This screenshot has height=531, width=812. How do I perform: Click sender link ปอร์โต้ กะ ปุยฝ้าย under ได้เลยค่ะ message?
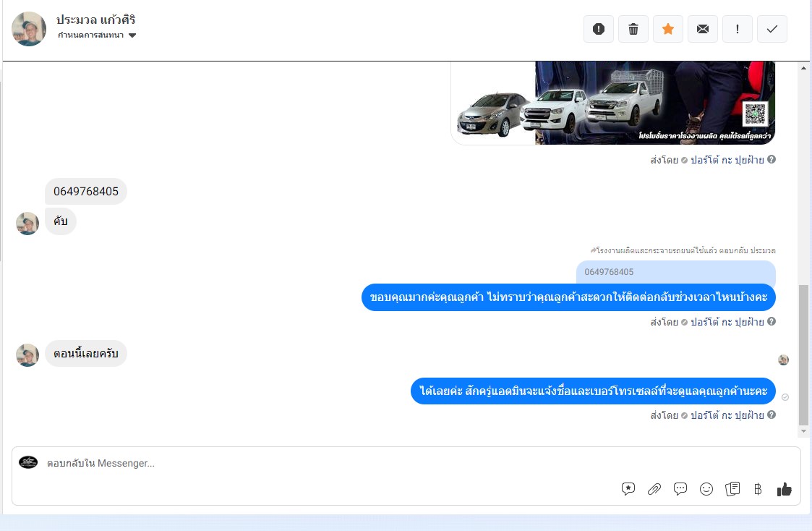(727, 415)
